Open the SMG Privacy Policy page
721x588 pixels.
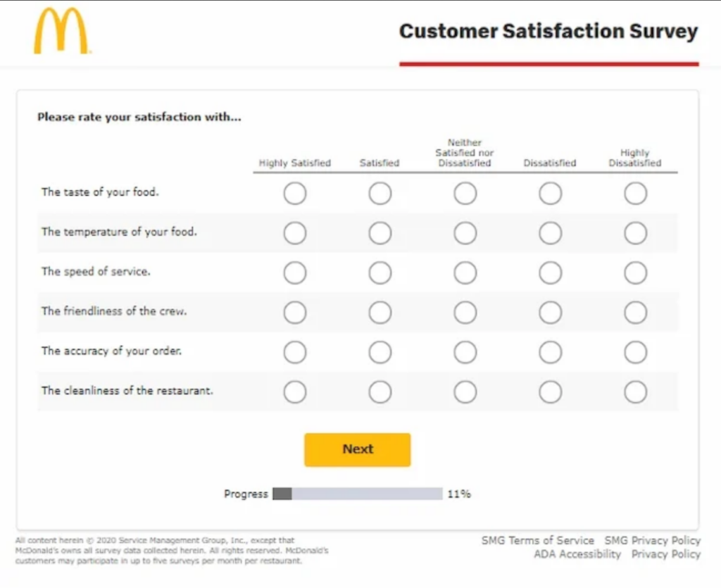(652, 540)
